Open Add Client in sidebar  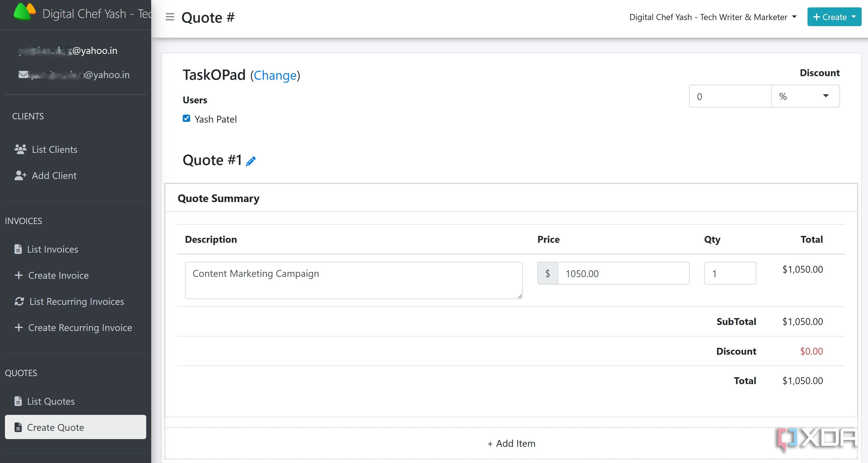[76, 175]
